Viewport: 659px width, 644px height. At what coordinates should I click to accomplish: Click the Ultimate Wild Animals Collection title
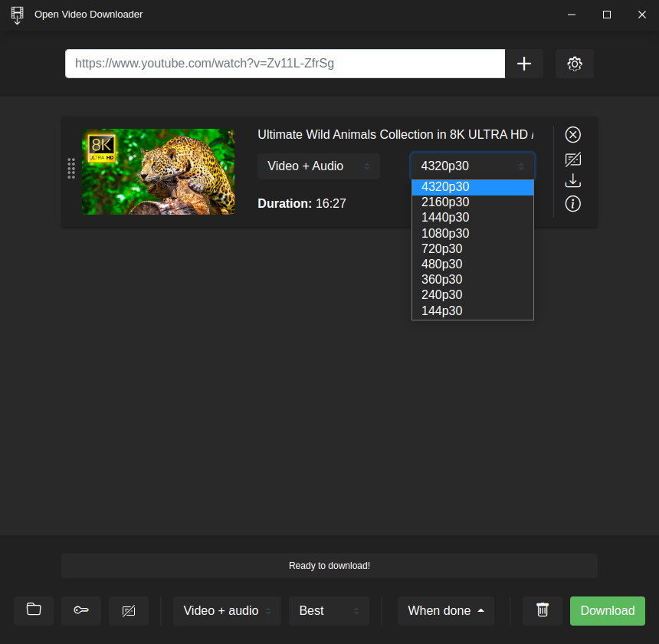[x=395, y=134]
